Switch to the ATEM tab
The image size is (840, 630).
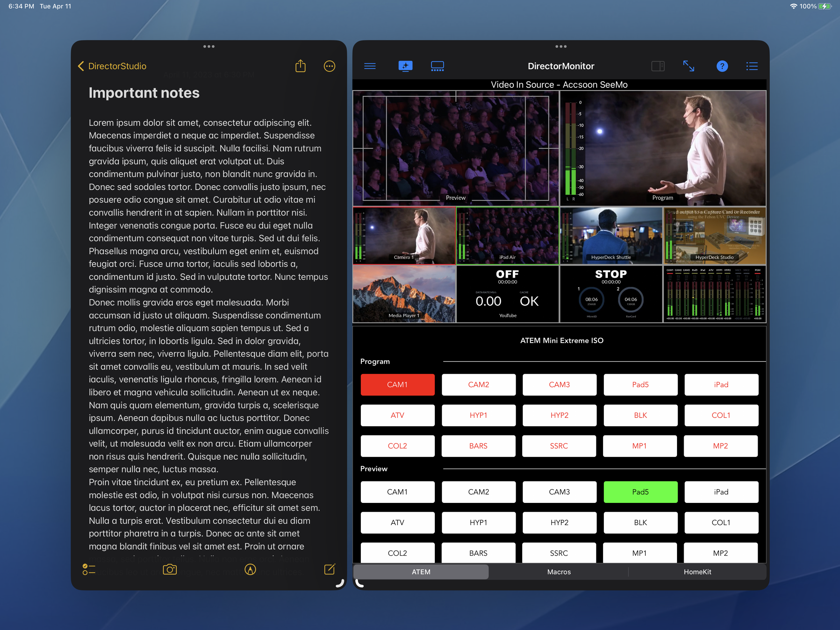[421, 572]
